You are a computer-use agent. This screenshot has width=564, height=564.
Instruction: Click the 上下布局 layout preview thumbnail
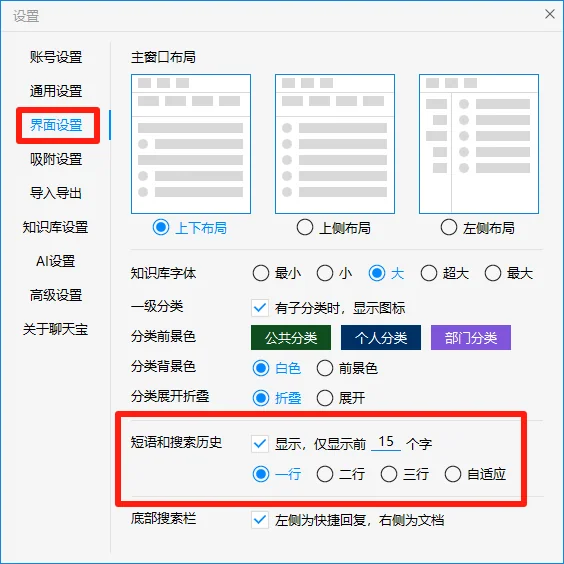point(191,144)
